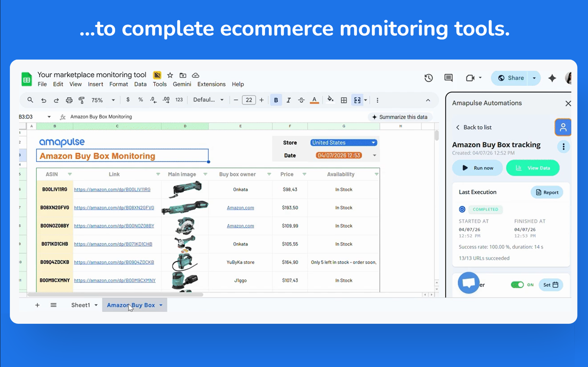Select the B00LIV11RG product image
Image resolution: width=588 pixels, height=367 pixels.
(186, 189)
